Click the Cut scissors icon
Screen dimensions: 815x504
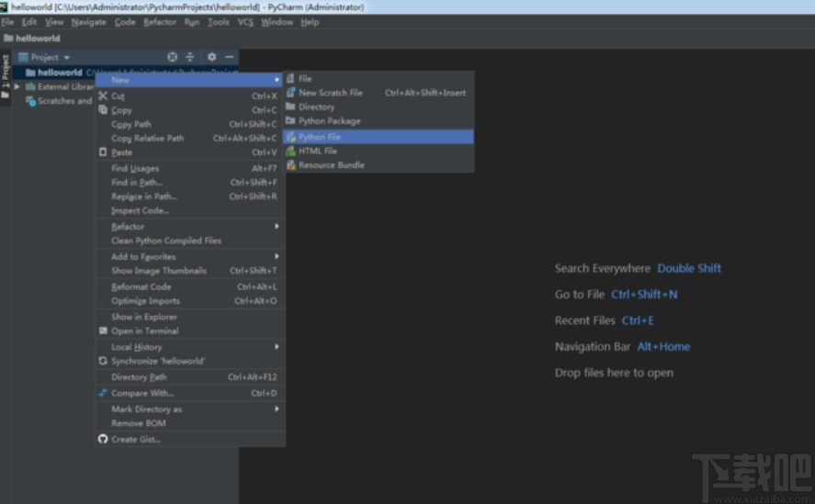pyautogui.click(x=103, y=95)
